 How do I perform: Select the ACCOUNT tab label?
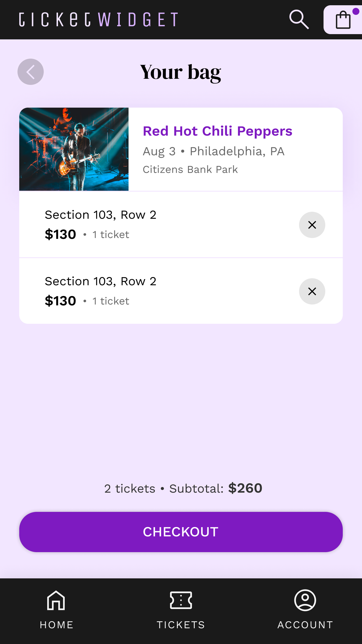point(305,625)
